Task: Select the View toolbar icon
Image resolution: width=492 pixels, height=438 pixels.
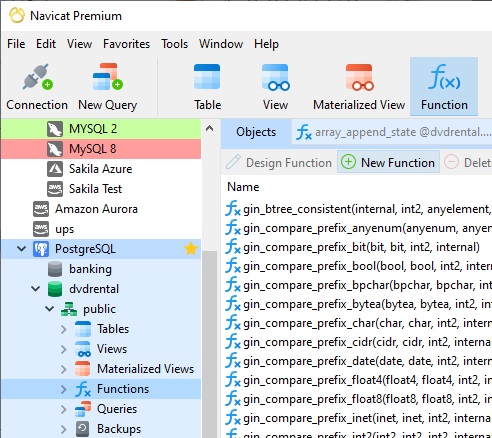Action: click(275, 77)
